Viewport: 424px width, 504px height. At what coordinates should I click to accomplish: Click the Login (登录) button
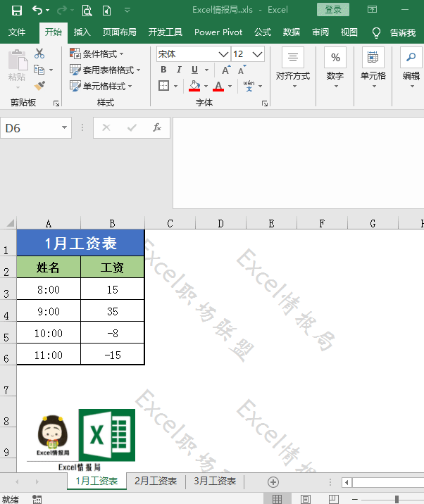(x=333, y=10)
